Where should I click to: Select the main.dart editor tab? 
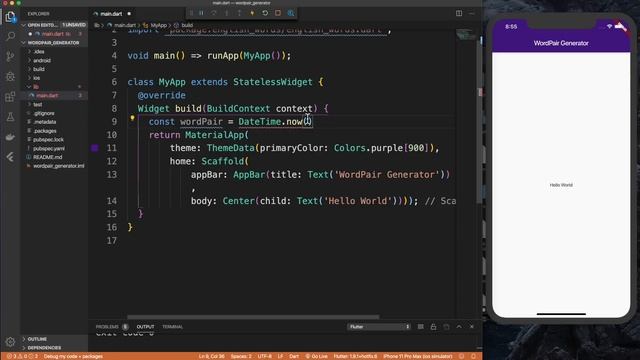click(111, 14)
